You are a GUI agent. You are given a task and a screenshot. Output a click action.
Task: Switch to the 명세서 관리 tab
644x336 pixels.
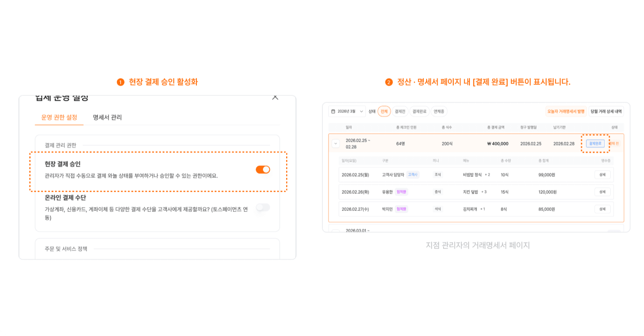pos(107,117)
